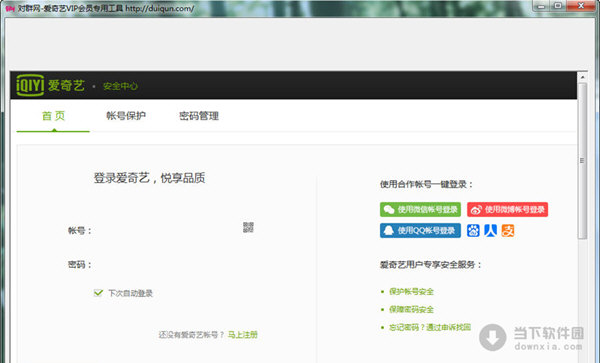The height and width of the screenshot is (363, 600).
Task: Click the 马上注册 link
Action: coord(243,335)
